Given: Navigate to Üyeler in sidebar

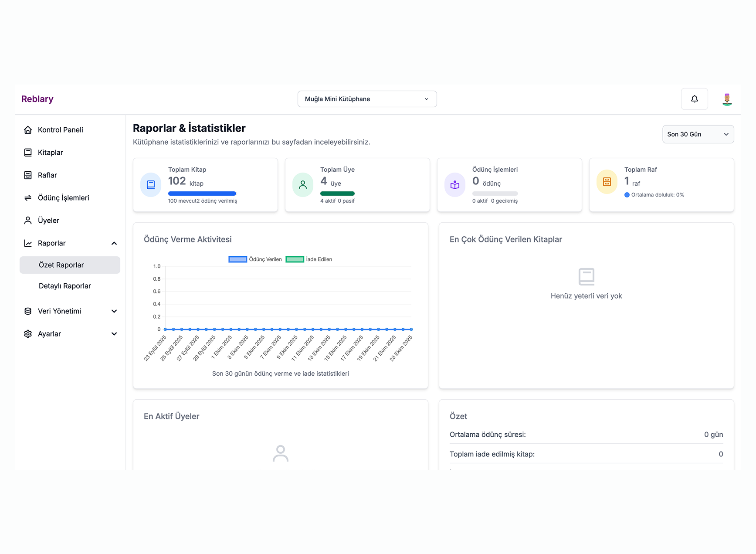Looking at the screenshot, I should coord(48,221).
